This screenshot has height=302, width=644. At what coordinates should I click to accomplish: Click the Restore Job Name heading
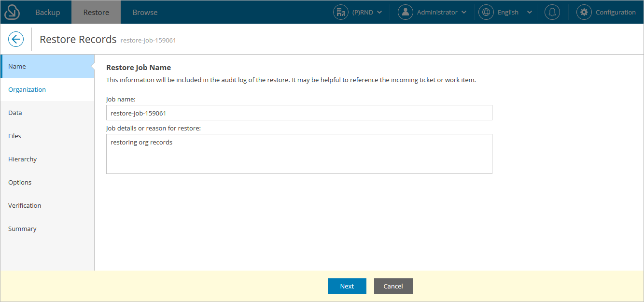(139, 67)
